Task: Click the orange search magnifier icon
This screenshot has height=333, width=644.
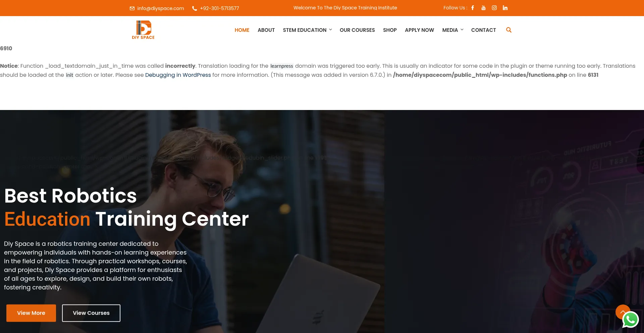Action: coord(509,30)
